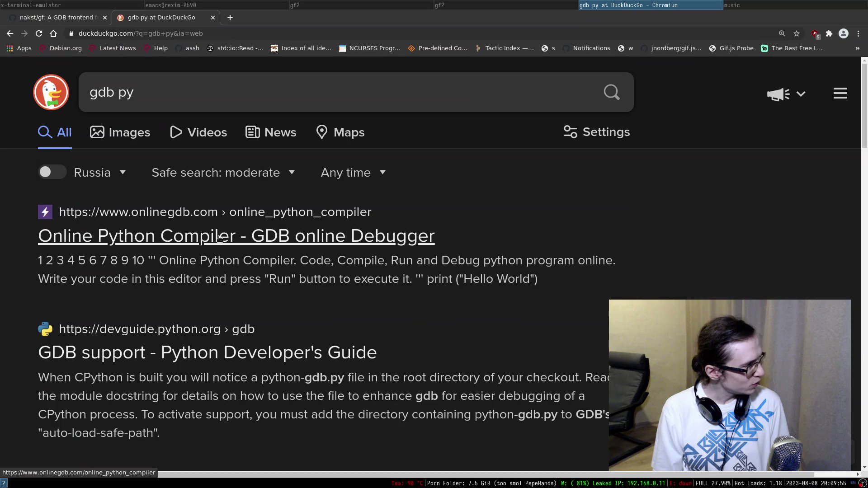Click the page vertical scrollbar thumb

pyautogui.click(x=864, y=105)
